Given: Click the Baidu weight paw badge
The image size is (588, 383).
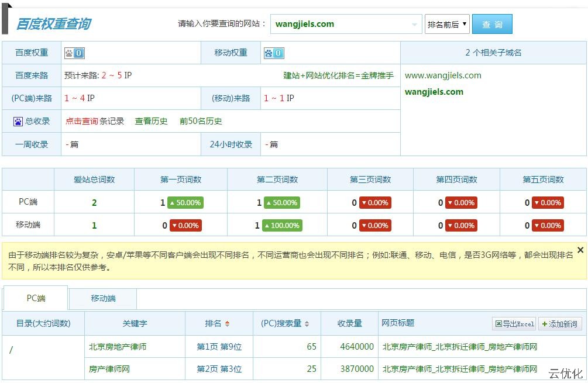Looking at the screenshot, I should click(74, 53).
